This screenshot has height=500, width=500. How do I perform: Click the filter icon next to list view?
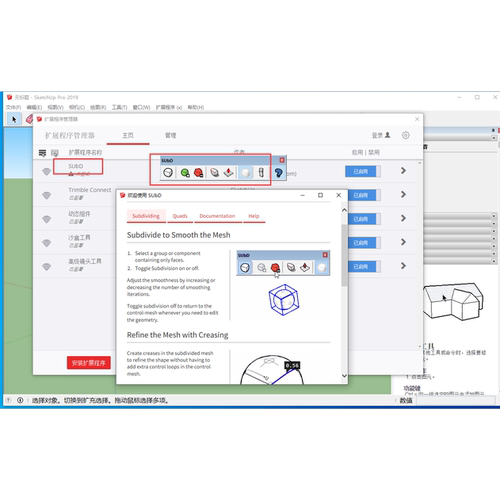tap(55, 153)
